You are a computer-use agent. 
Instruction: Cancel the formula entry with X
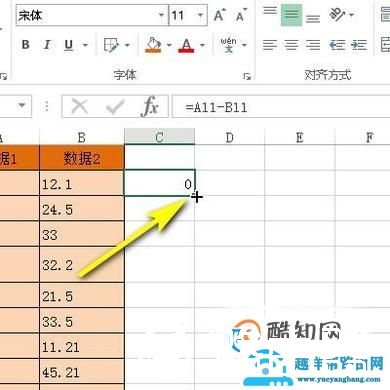[x=79, y=107]
